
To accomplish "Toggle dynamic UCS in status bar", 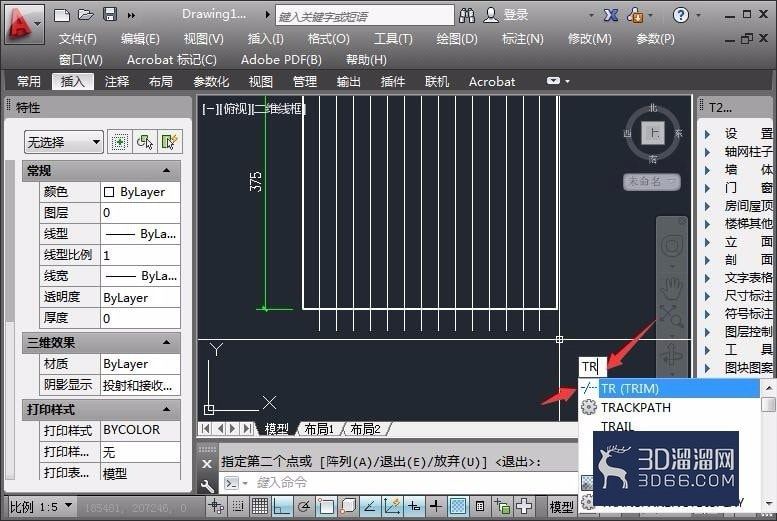I will 391,506.
